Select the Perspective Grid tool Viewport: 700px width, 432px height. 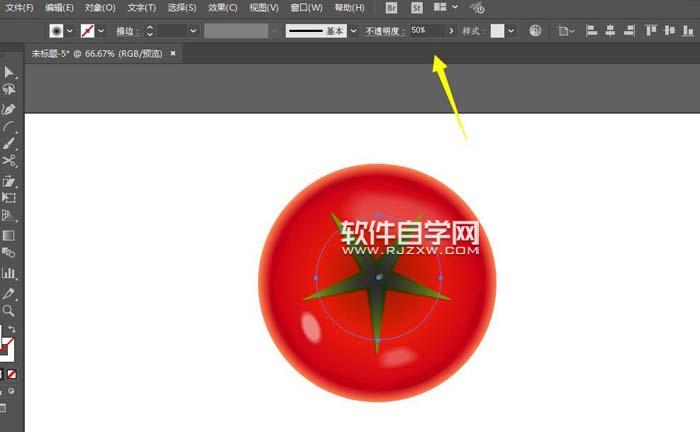point(8,216)
